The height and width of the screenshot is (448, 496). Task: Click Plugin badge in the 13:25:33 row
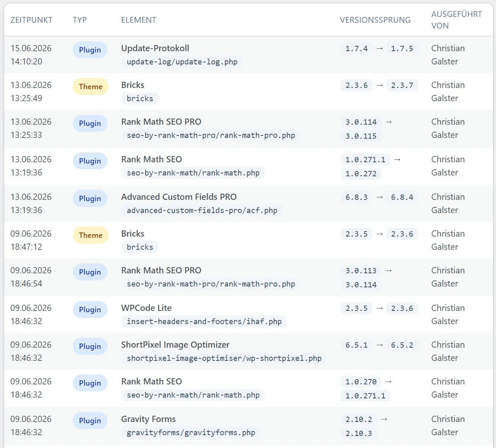[x=90, y=123]
